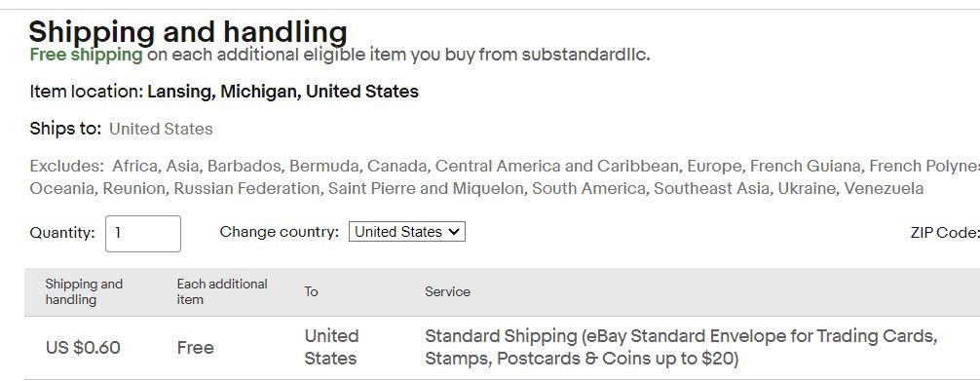The image size is (980, 381).
Task: Click the green Free shipping text
Action: coord(87,55)
